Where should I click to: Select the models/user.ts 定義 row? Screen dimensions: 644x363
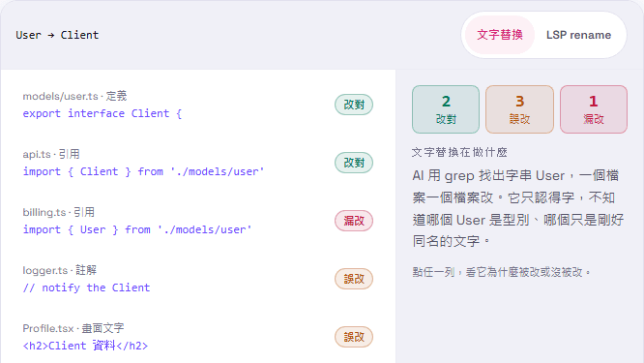197,105
